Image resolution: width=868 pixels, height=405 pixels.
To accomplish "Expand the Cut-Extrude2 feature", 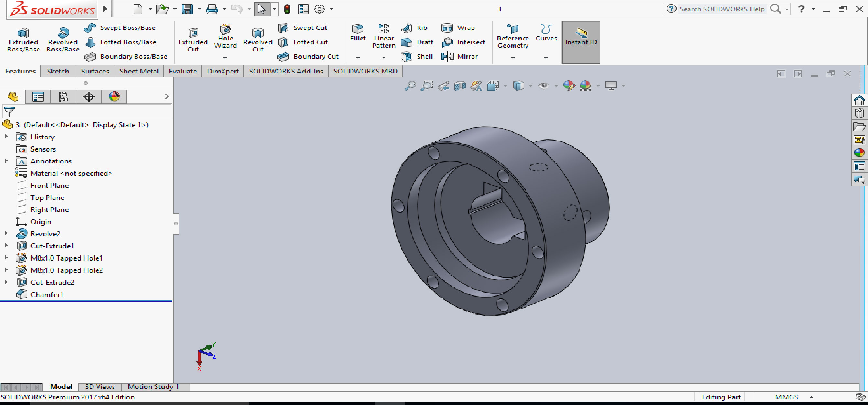I will pos(6,282).
